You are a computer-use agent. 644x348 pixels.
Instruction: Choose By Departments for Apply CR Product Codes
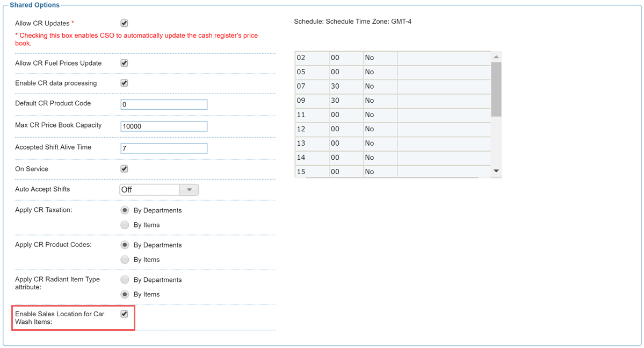pos(125,245)
